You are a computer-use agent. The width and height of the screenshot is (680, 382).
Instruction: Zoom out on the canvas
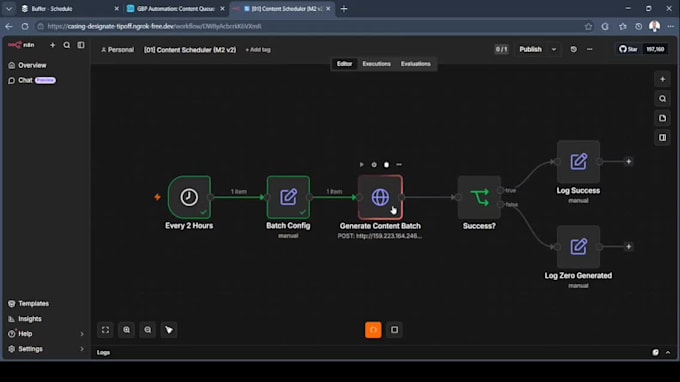(148, 330)
